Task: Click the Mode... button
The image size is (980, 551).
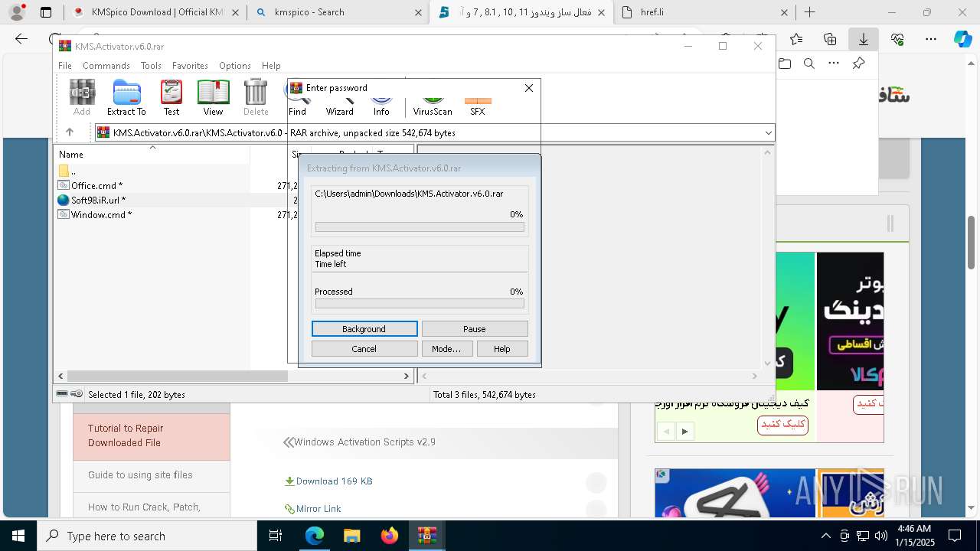Action: 446,349
